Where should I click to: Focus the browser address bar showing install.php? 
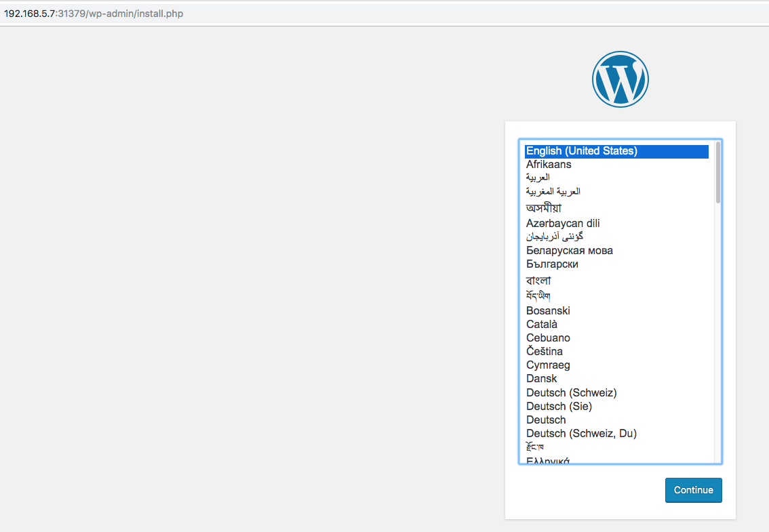point(384,14)
